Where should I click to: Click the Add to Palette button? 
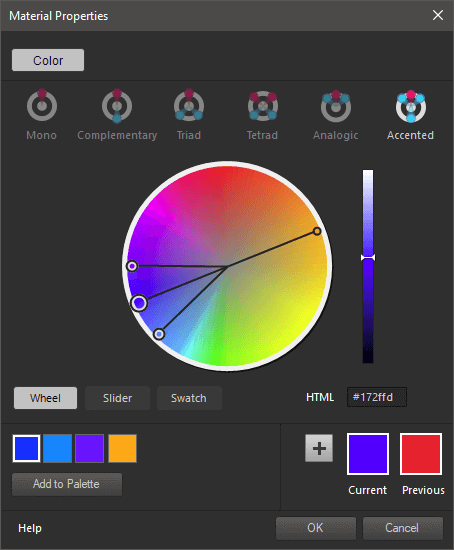67,484
